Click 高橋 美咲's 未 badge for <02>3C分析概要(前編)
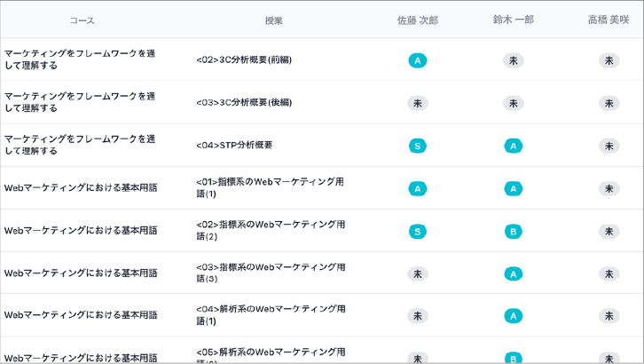The height and width of the screenshot is (364, 644). click(609, 60)
